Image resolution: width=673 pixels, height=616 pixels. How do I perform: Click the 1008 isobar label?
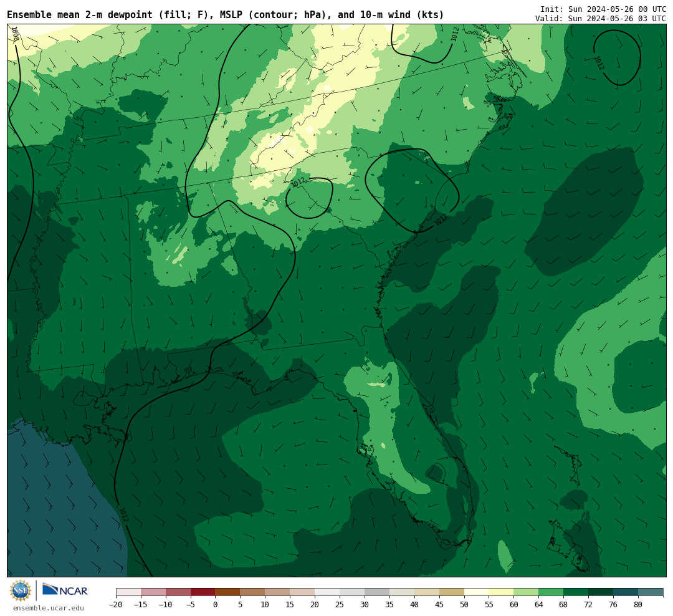(15, 34)
